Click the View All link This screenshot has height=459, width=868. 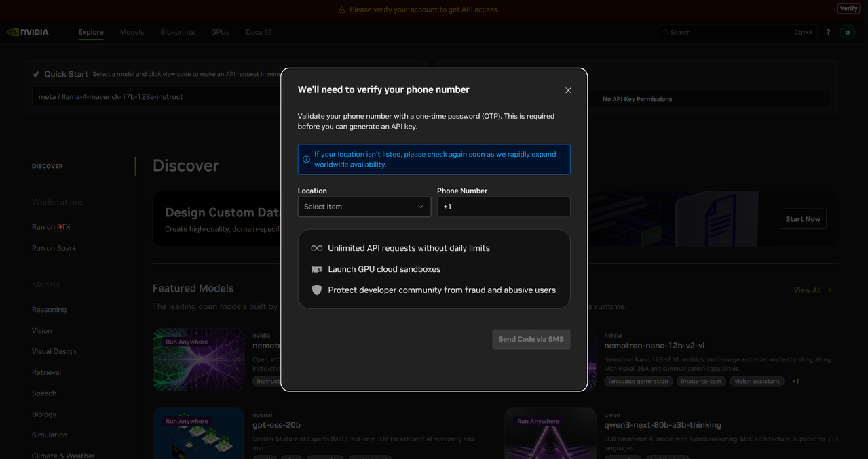813,290
